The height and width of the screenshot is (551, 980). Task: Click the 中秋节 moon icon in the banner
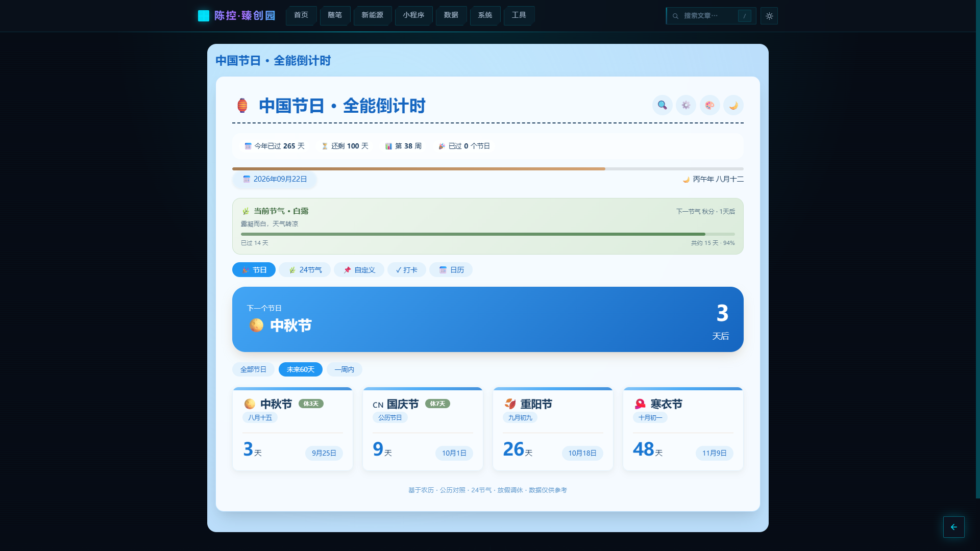[256, 325]
